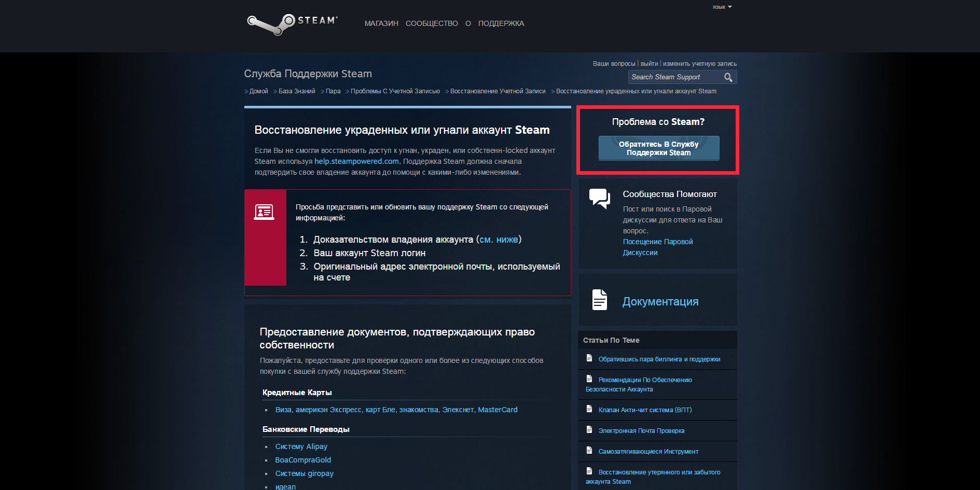The image size is (980, 490).
Task: Click the Сообщества Помогают heading
Action: pos(670,194)
